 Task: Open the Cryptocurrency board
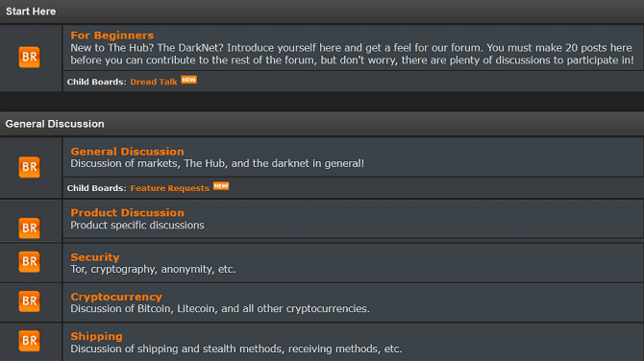(x=116, y=297)
